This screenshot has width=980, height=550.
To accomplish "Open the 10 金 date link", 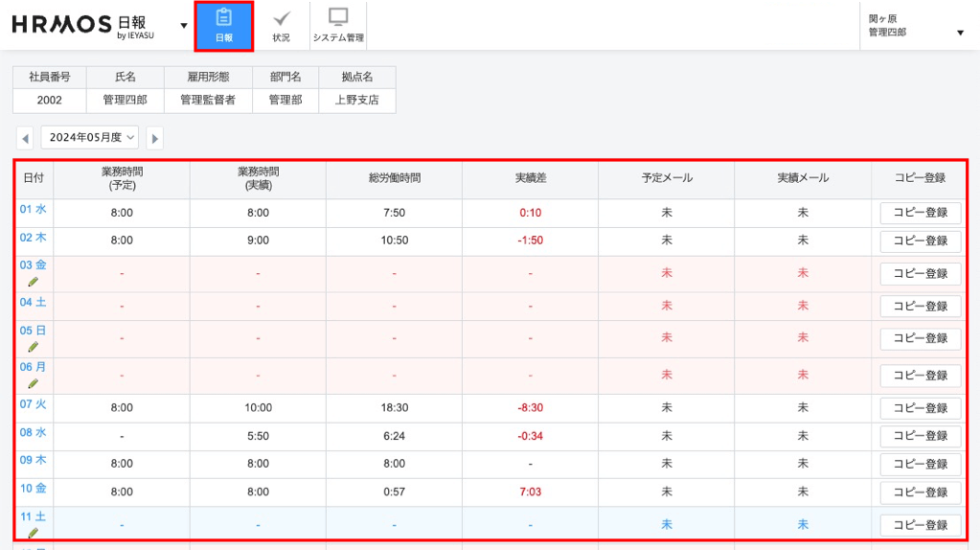I will click(x=34, y=488).
